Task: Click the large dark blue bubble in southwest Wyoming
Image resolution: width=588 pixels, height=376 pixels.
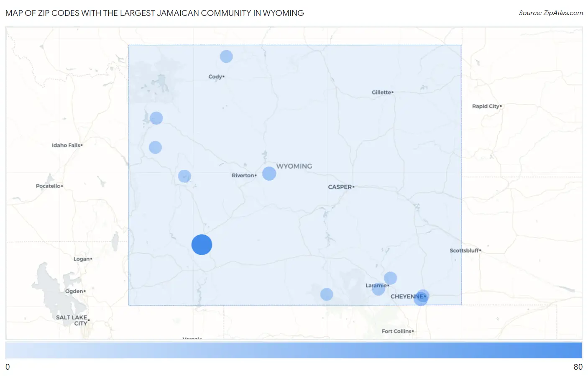Action: tap(202, 245)
